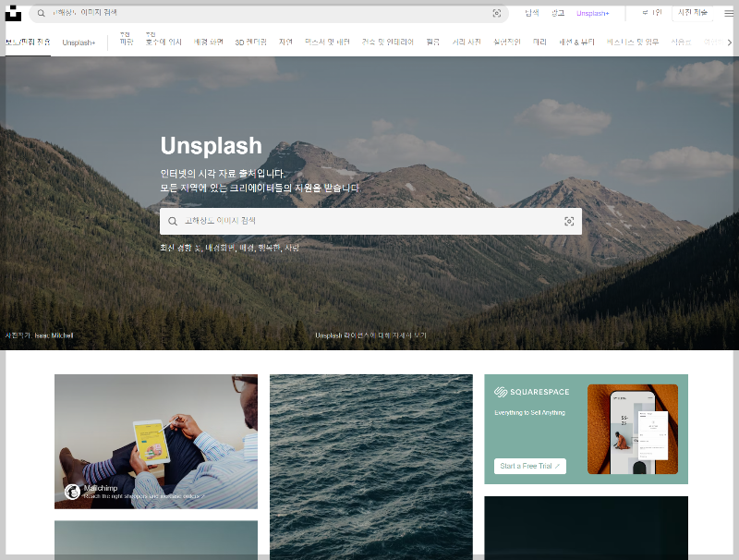Focus the top header image search field
This screenshot has height=560, width=739.
[269, 13]
